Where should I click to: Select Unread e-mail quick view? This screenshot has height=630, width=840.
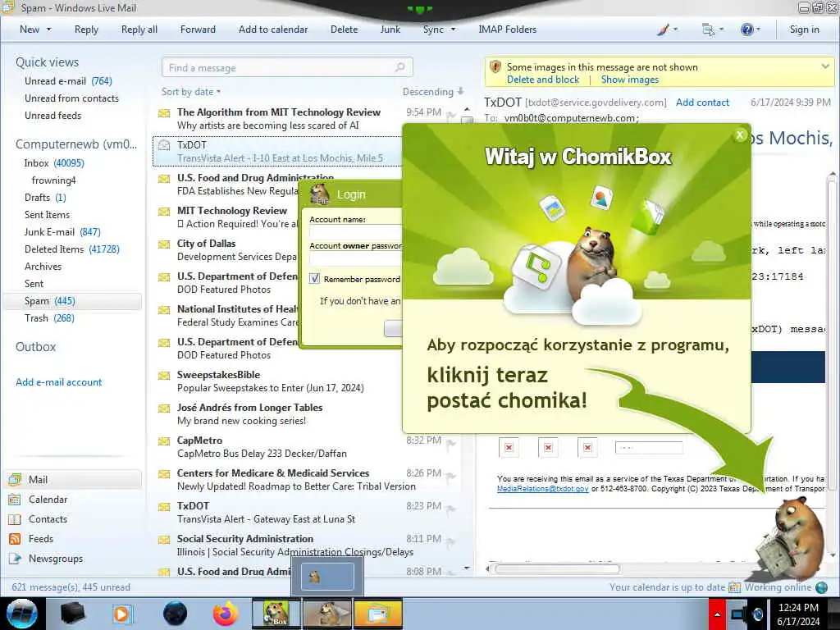click(x=68, y=81)
